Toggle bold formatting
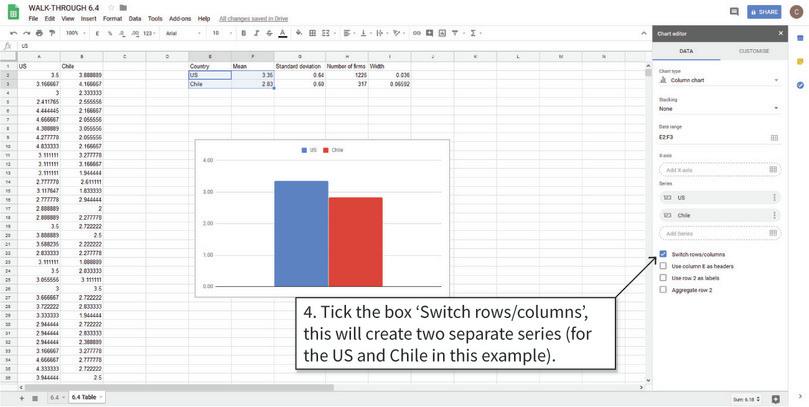The width and height of the screenshot is (809, 407). [x=244, y=33]
